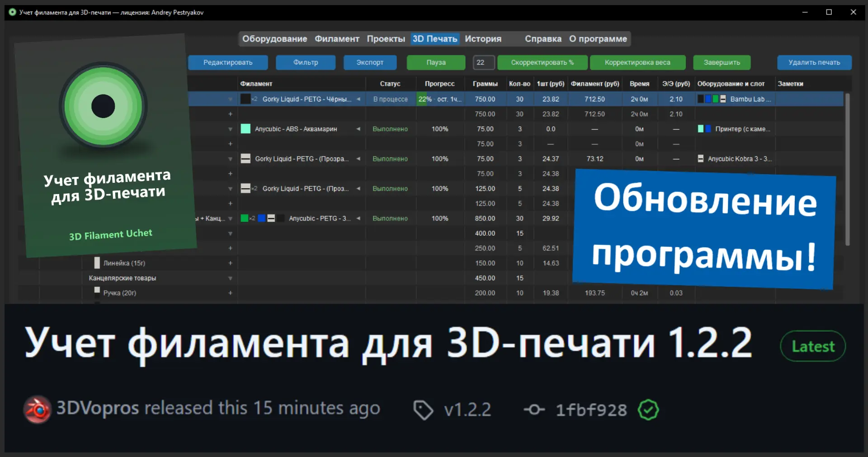This screenshot has height=457, width=868.
Task: Click the green slot swatch beside Bambu Lab
Action: pyautogui.click(x=715, y=99)
